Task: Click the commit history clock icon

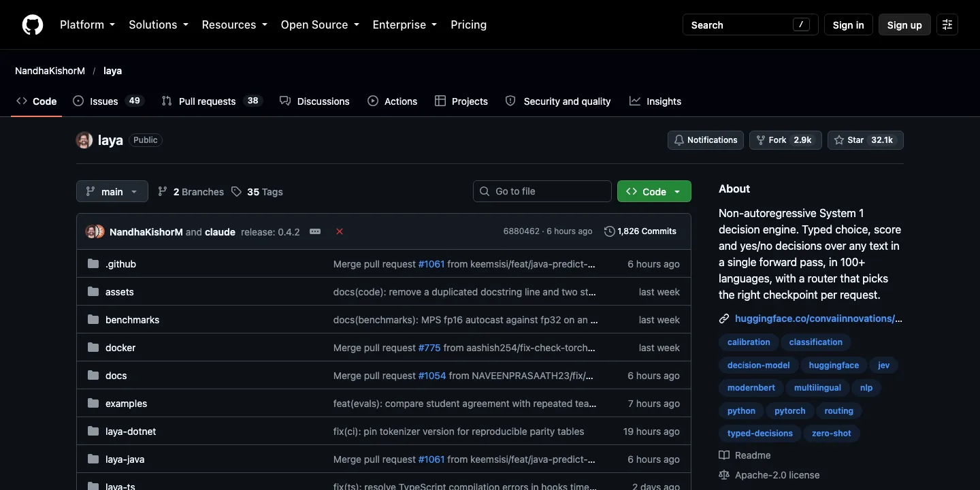Action: click(609, 231)
